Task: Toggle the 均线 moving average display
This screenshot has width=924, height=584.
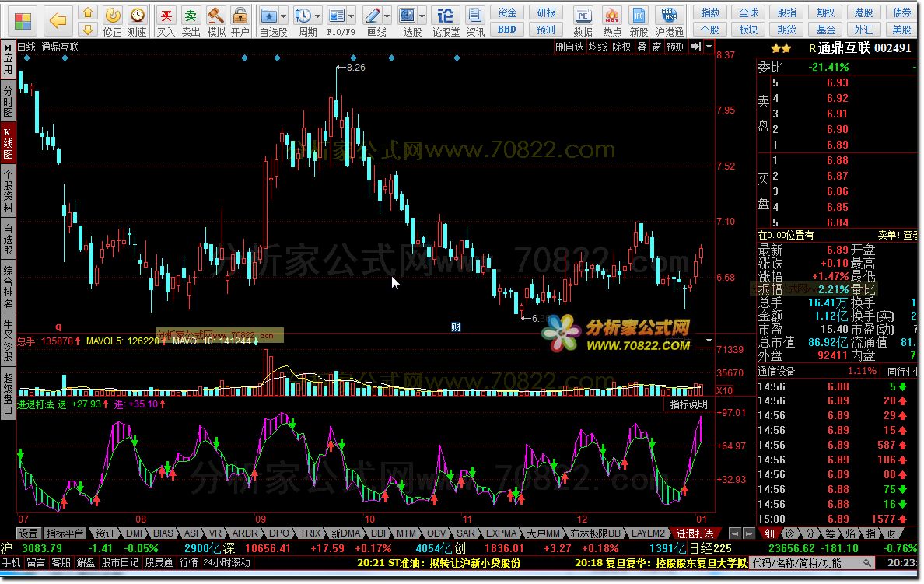Action: [x=597, y=47]
